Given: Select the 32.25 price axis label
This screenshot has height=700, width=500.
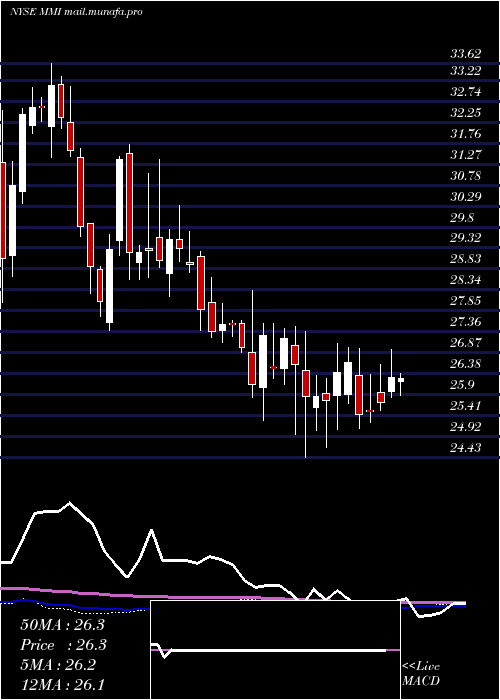Looking at the screenshot, I should coord(466,113).
